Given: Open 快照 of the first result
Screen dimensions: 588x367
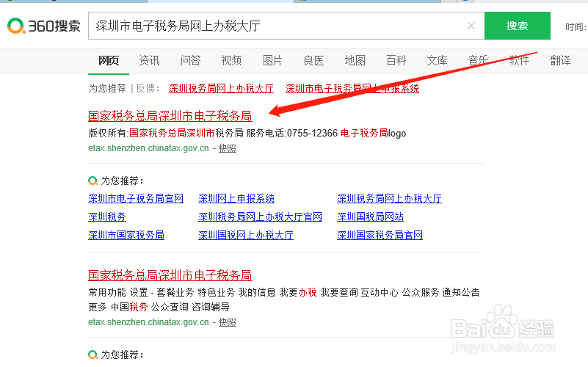Looking at the screenshot, I should tap(228, 148).
